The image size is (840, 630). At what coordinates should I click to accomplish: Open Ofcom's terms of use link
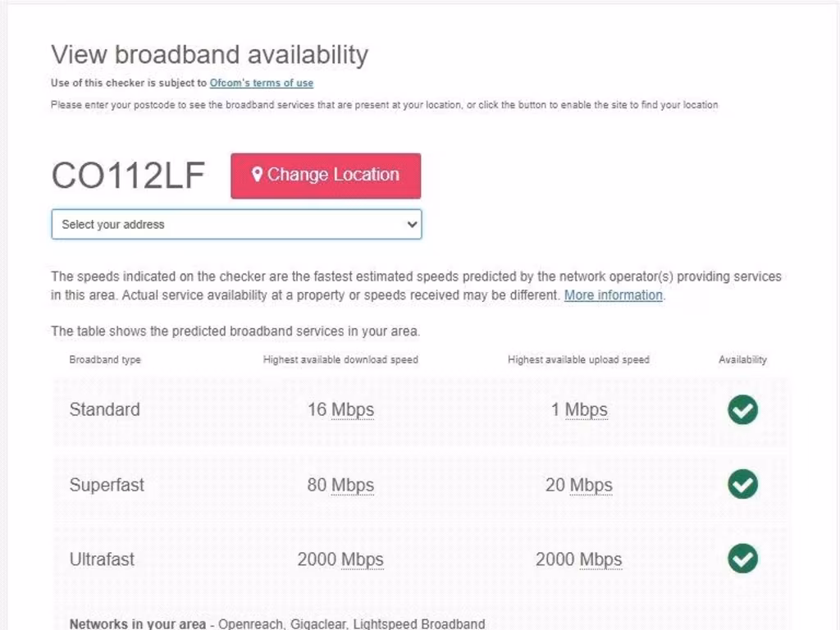point(261,83)
